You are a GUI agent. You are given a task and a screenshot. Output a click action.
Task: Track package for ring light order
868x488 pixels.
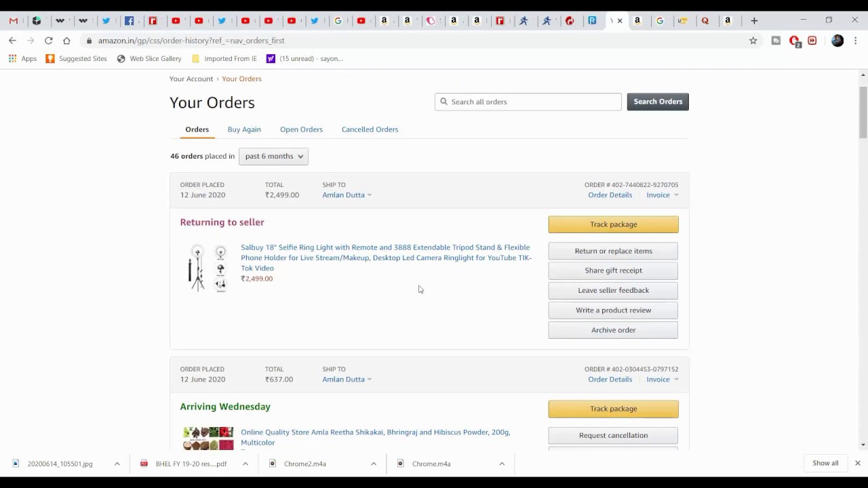coord(613,224)
